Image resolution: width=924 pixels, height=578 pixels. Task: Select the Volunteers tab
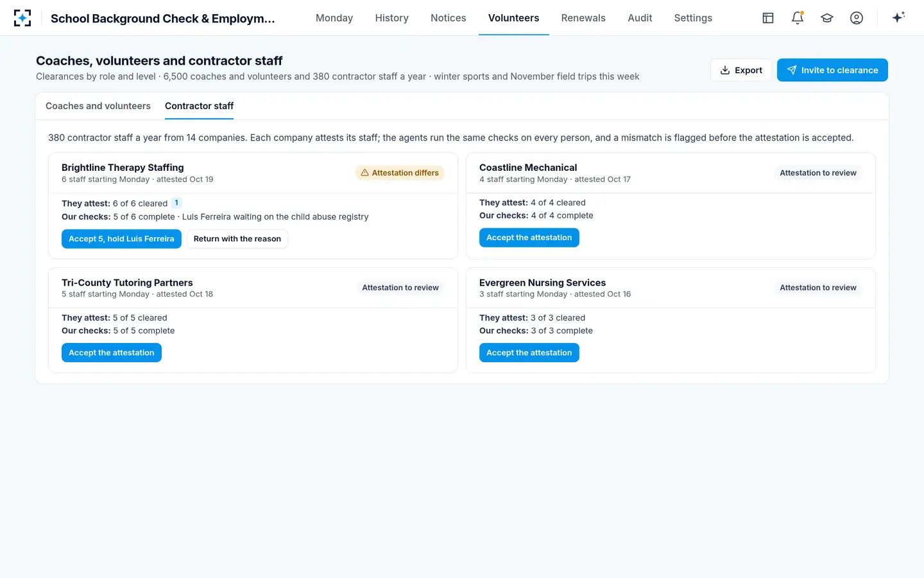coord(514,18)
